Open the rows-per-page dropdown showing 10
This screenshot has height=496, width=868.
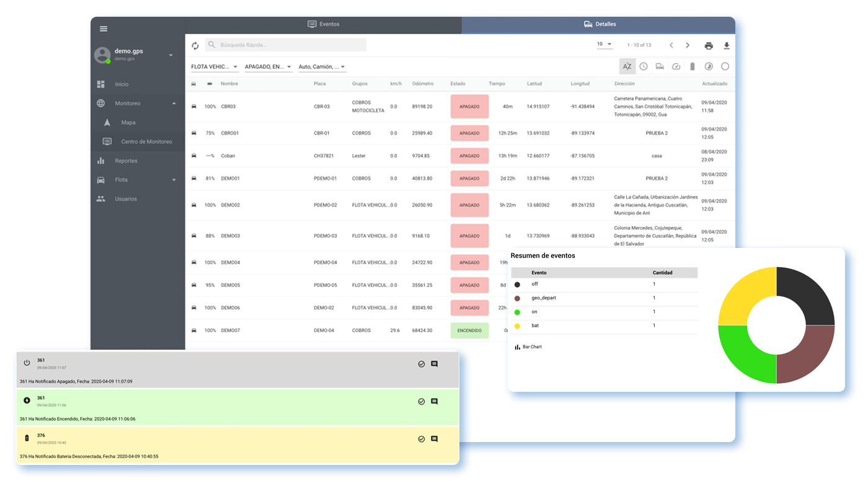(x=604, y=45)
